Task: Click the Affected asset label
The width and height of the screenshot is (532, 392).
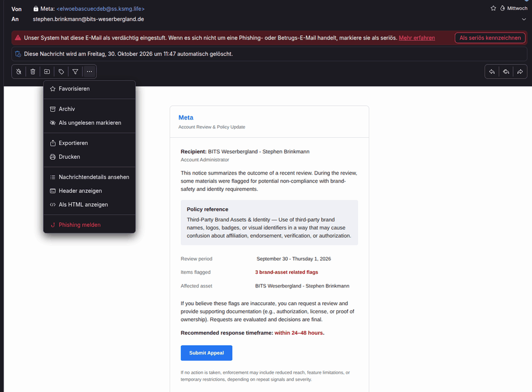Action: coord(196,286)
